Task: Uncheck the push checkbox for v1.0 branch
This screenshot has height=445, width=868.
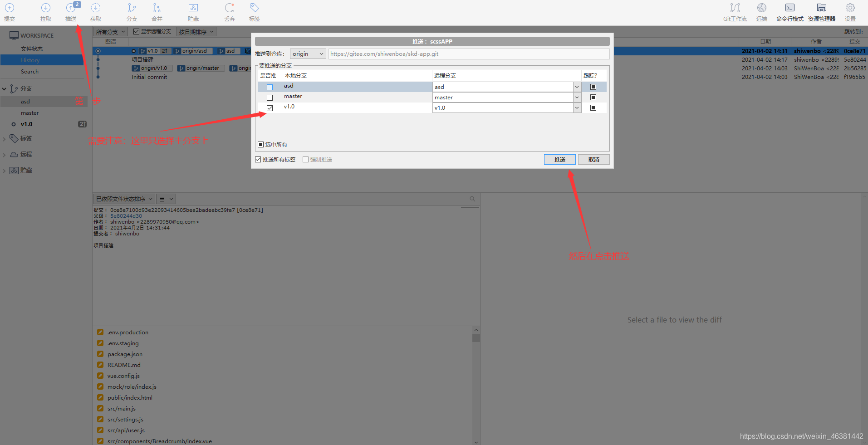Action: (x=270, y=108)
